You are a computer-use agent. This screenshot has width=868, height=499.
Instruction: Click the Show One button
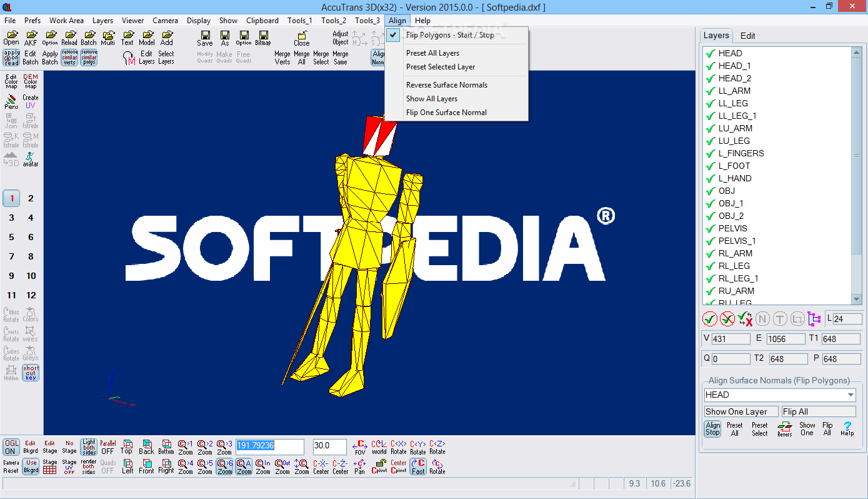(807, 428)
